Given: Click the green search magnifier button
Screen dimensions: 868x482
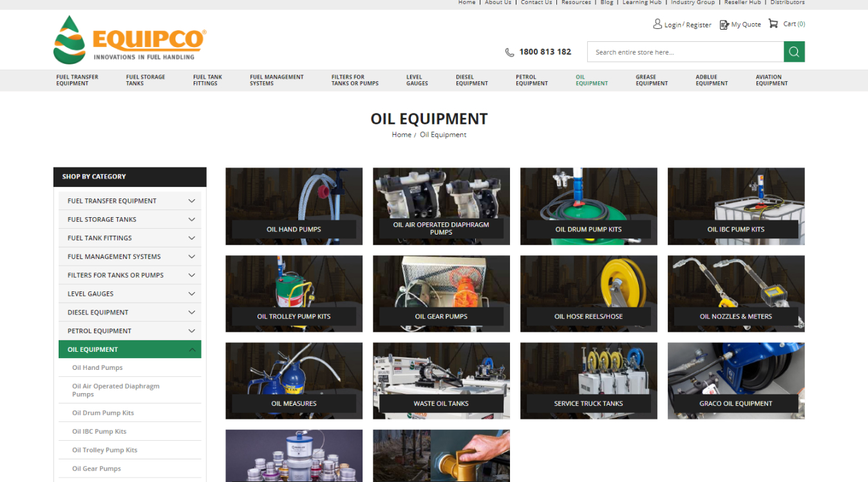Looking at the screenshot, I should pos(794,52).
